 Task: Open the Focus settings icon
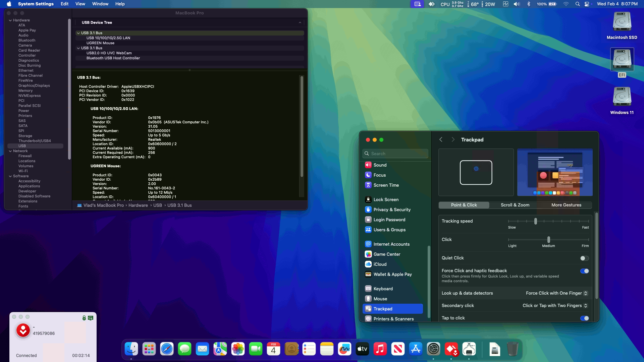(x=368, y=175)
